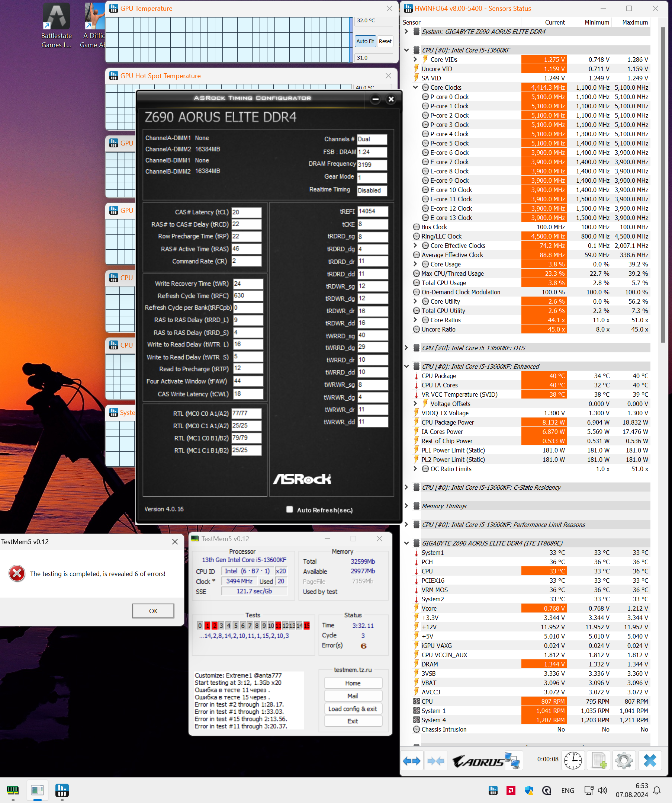Click Reset in GPU Temperature graph

385,41
